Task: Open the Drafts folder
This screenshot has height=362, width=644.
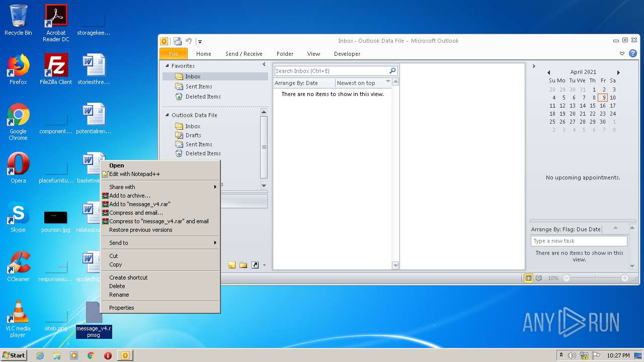Action: 193,135
